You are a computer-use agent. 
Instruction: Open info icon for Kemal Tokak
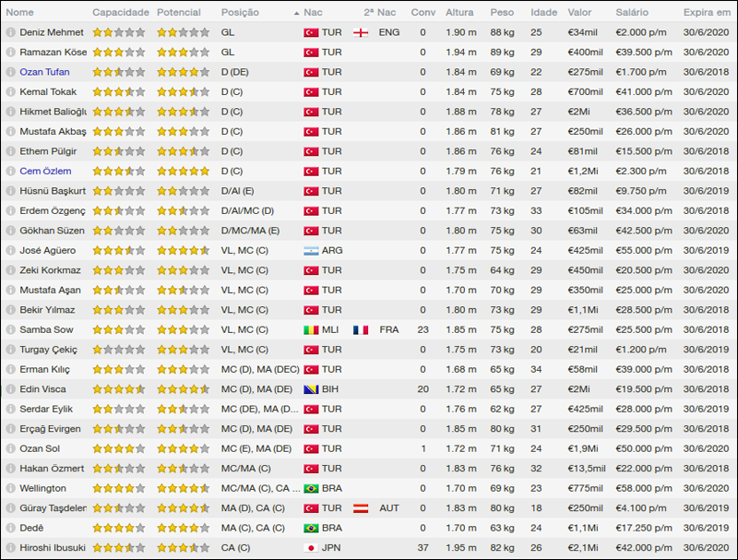(x=10, y=92)
